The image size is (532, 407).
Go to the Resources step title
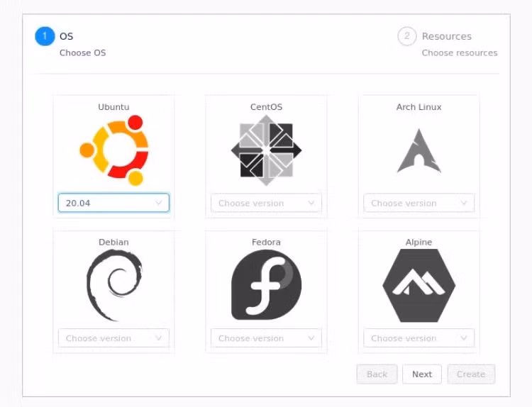coord(447,36)
